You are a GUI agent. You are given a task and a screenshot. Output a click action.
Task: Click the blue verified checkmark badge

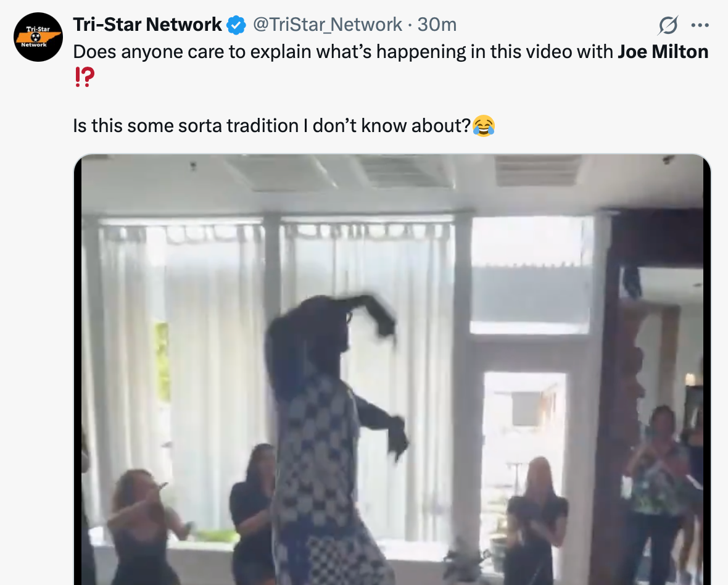(x=236, y=25)
